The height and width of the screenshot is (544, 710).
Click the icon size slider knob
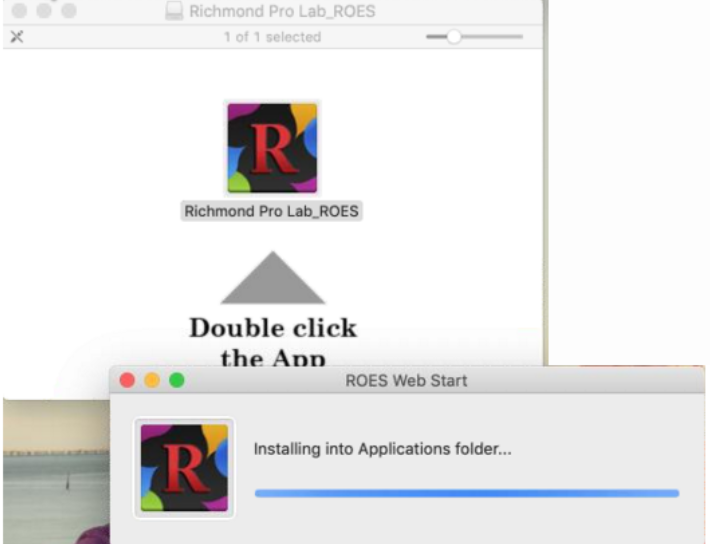(x=454, y=37)
